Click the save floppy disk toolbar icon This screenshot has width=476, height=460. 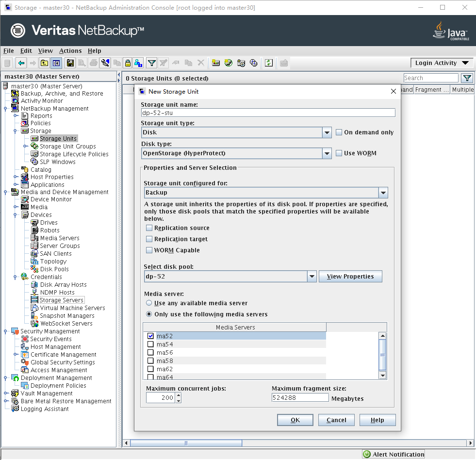[70, 63]
